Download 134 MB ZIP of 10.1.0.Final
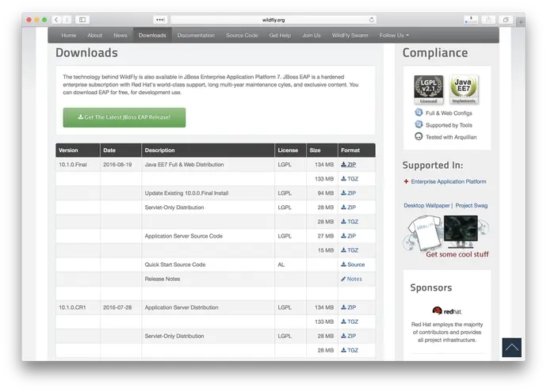 coord(349,165)
